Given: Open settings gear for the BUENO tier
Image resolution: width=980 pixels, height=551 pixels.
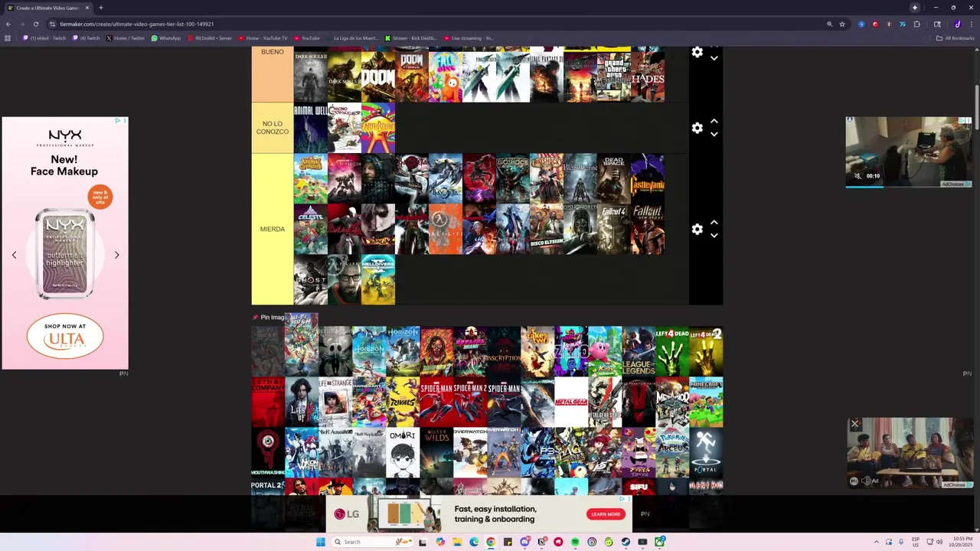Looking at the screenshot, I should 697,52.
